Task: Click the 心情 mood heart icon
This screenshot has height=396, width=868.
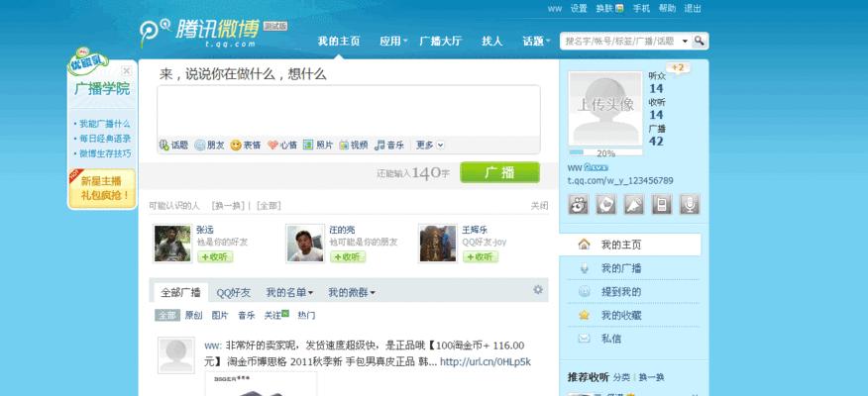Action: (272, 145)
